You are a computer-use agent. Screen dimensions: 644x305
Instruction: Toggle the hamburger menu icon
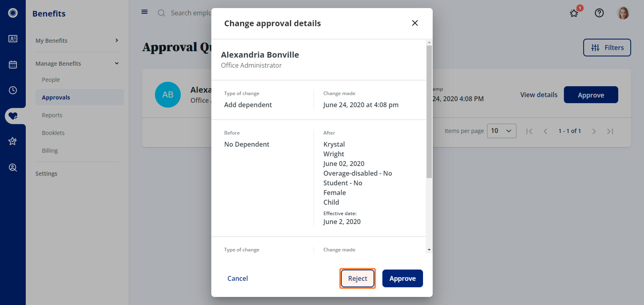point(144,12)
